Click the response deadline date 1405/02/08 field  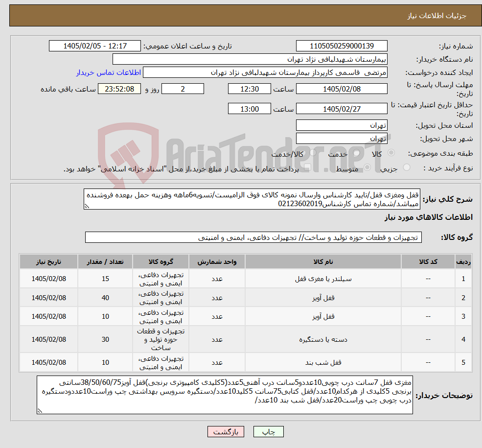coord(342,89)
